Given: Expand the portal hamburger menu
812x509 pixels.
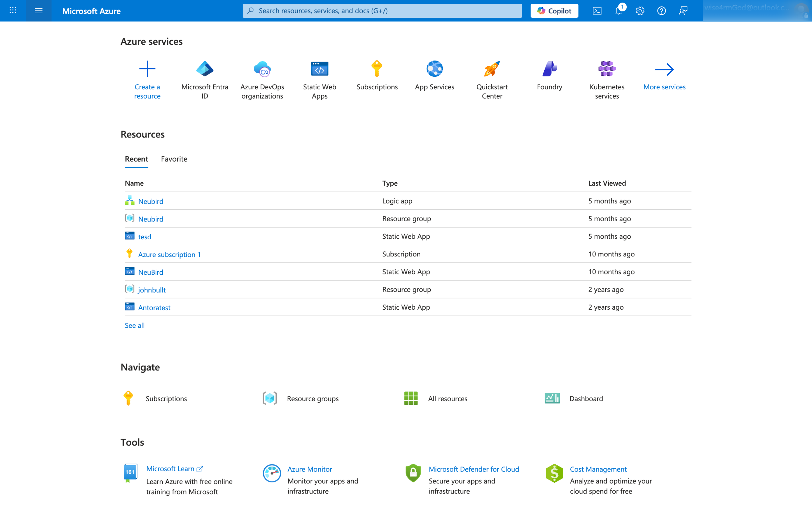Looking at the screenshot, I should click(38, 11).
